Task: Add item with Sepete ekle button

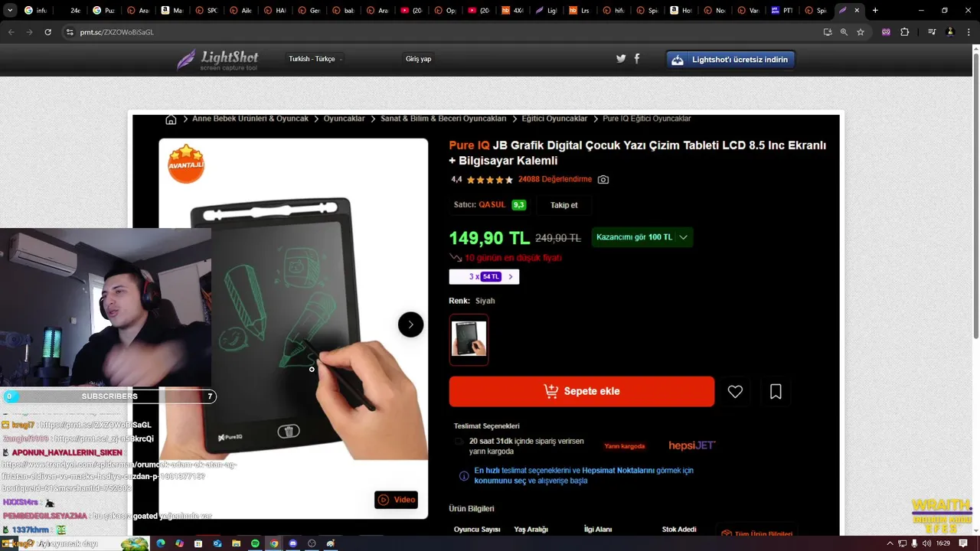Action: [x=582, y=391]
